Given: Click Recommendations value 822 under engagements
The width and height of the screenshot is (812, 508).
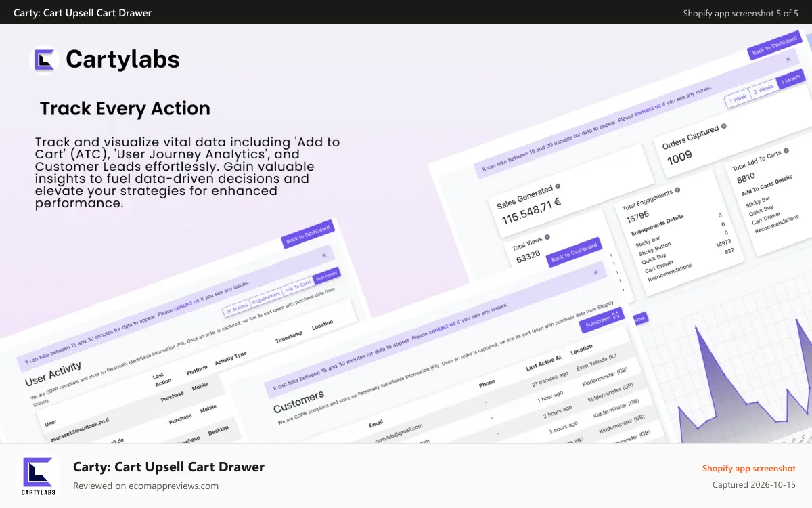Looking at the screenshot, I should (x=729, y=251).
